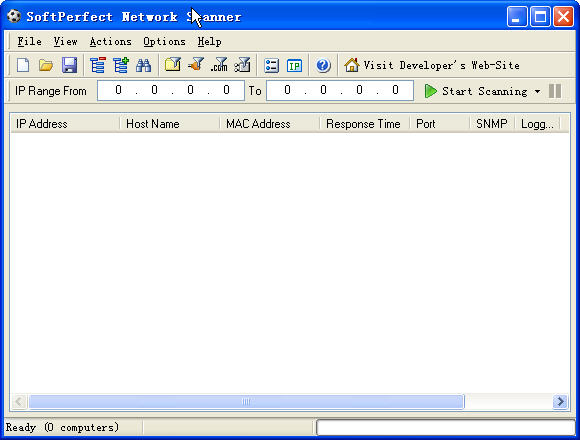Open the Actions menu
The image size is (580, 440).
coord(111,42)
